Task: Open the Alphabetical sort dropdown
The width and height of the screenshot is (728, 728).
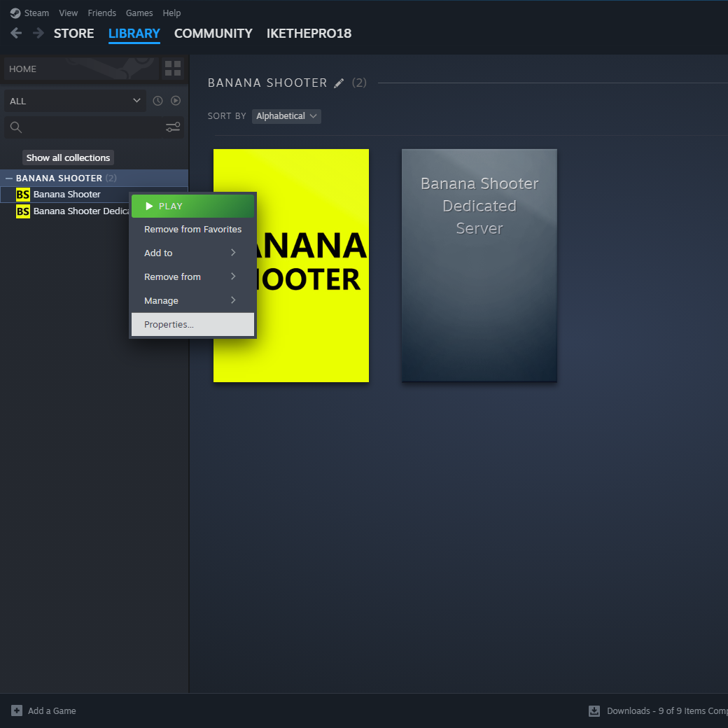Action: [286, 116]
